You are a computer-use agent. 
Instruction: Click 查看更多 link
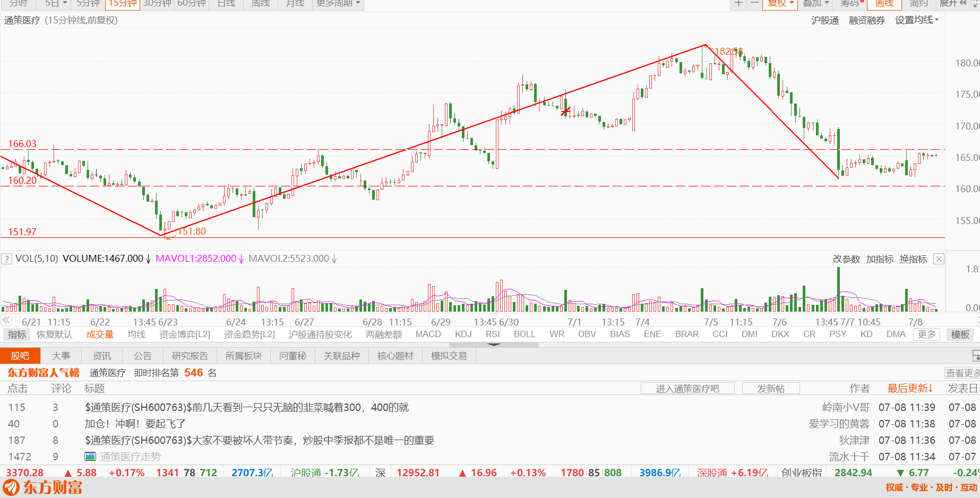(962, 373)
